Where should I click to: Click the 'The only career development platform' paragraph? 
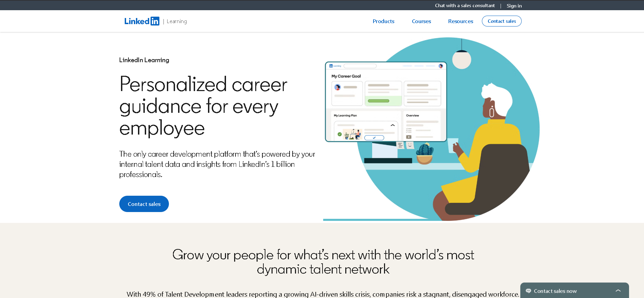(x=217, y=164)
